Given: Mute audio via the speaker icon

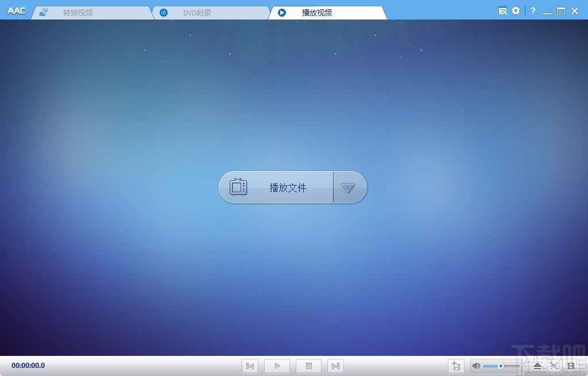Looking at the screenshot, I should 477,366.
